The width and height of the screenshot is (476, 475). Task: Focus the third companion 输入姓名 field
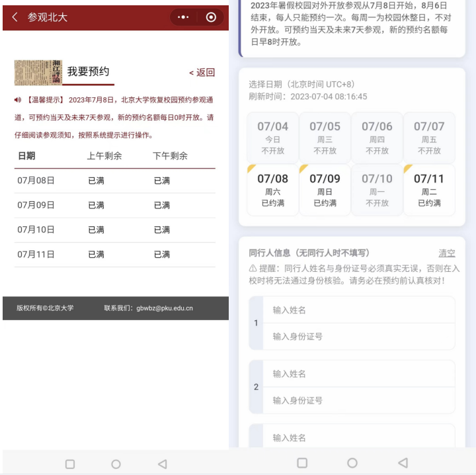359,437
